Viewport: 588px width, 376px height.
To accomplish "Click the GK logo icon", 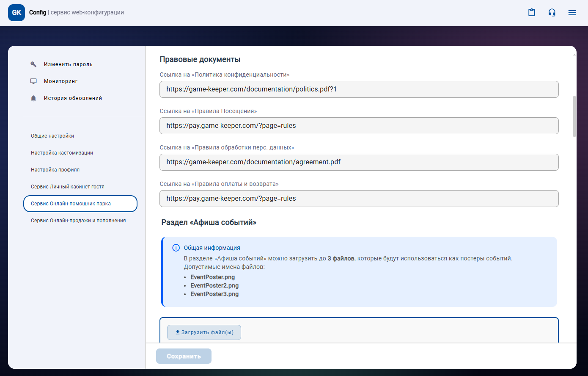I will coord(16,13).
